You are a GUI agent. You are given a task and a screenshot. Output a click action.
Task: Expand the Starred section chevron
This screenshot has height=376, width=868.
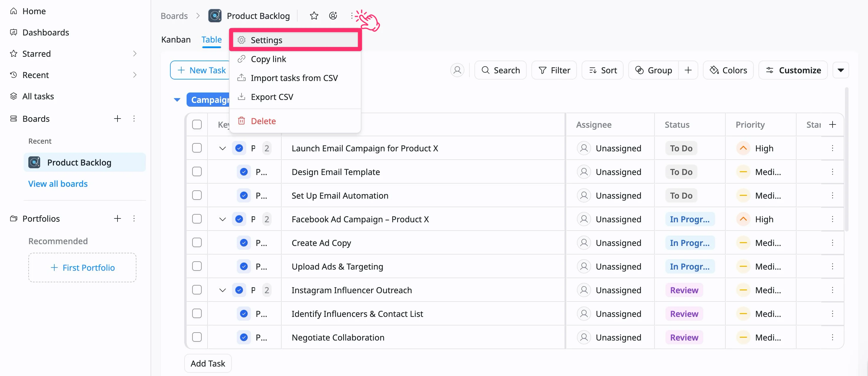(135, 54)
